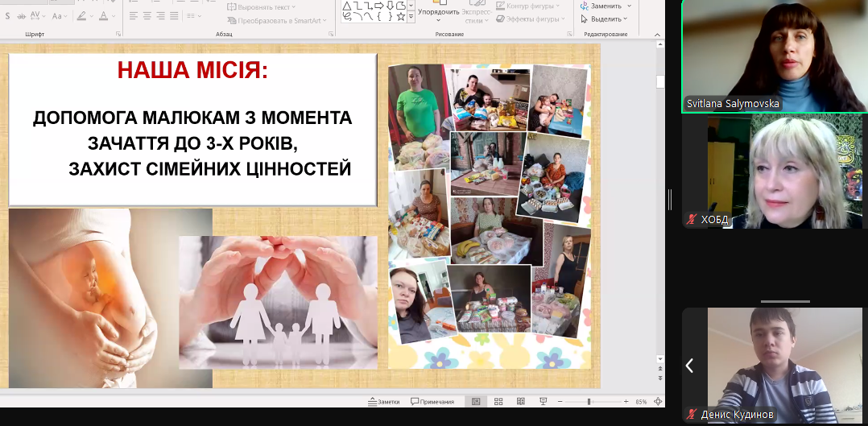Show previous participants with arrow
This screenshot has width=868, height=426.
click(689, 366)
